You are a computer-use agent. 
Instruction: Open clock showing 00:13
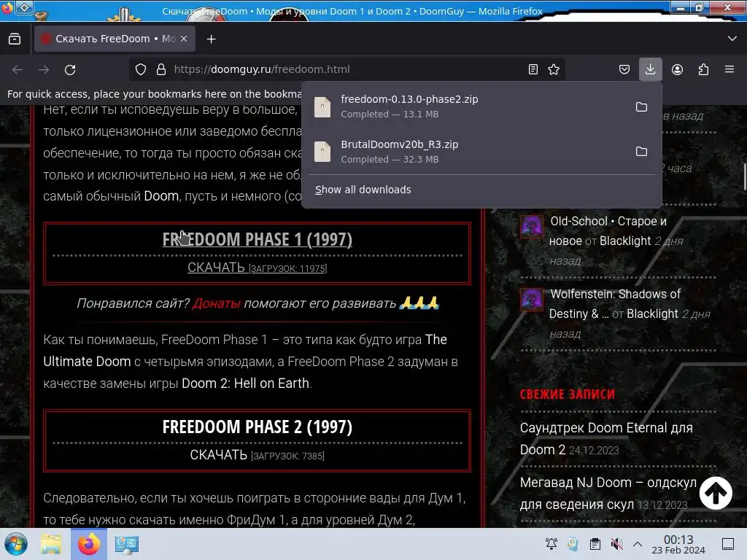coord(678,544)
